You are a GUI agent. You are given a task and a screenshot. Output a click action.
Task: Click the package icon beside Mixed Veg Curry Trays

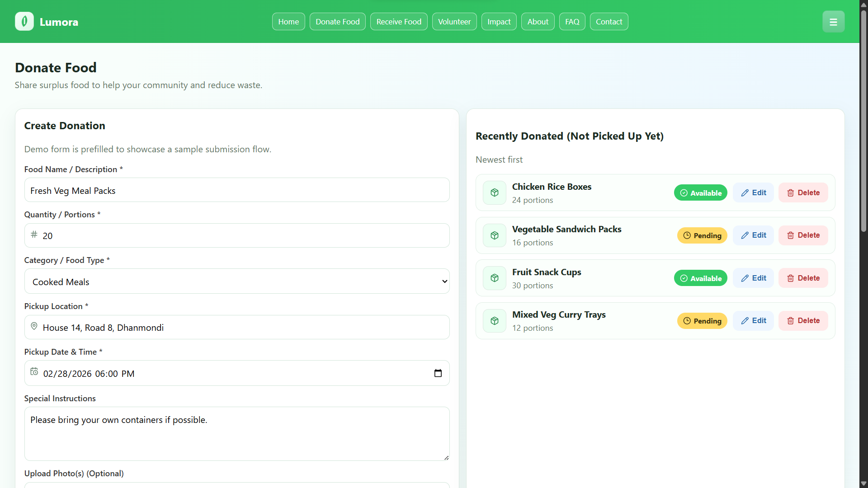pos(495,321)
